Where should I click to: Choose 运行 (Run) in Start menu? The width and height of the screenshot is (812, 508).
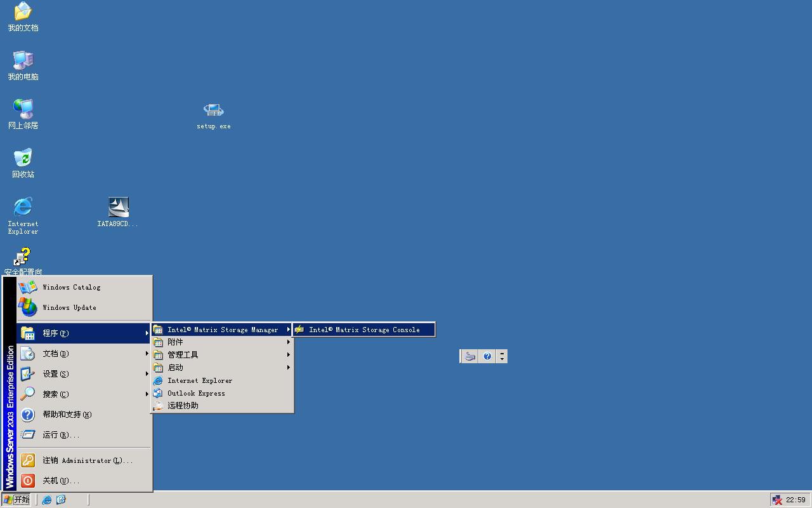pos(61,435)
